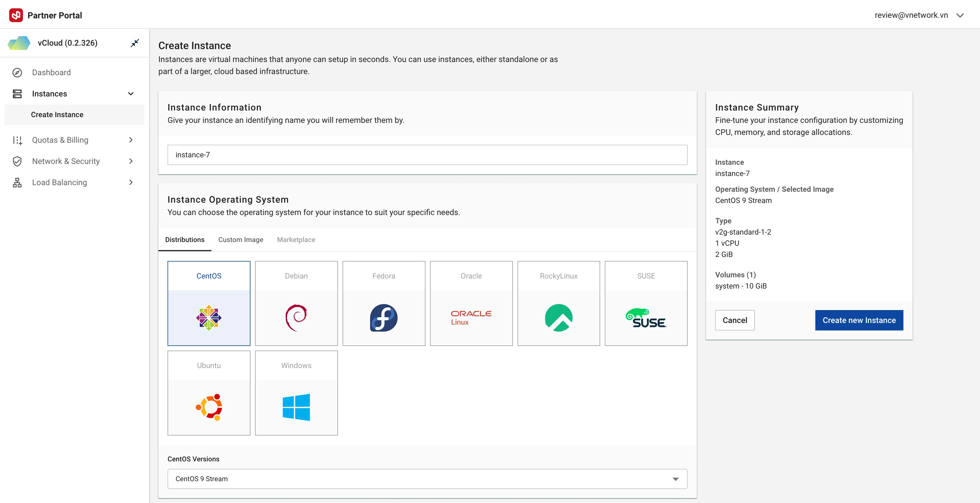Screen dimensions: 980x503
Task: Click the CentOS Versions label
Action: click(193, 459)
